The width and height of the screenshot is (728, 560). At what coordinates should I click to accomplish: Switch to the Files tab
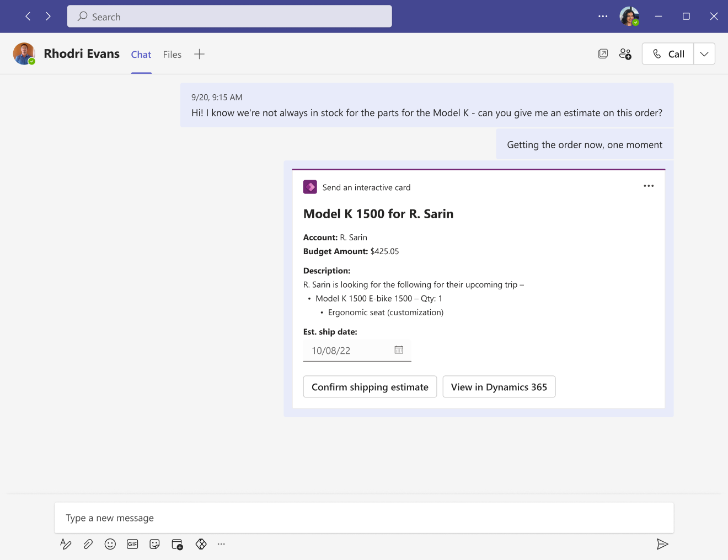click(x=172, y=55)
